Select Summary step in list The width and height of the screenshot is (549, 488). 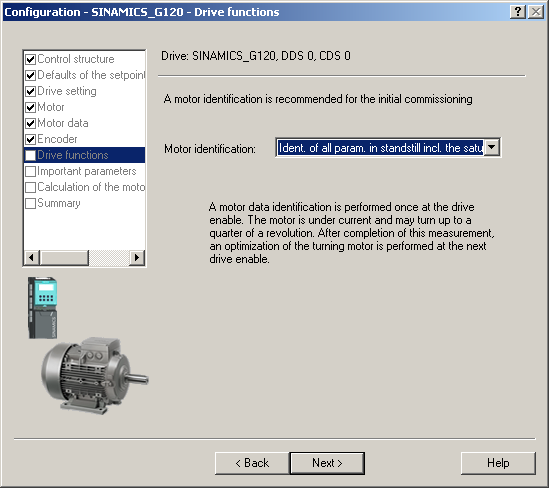59,203
